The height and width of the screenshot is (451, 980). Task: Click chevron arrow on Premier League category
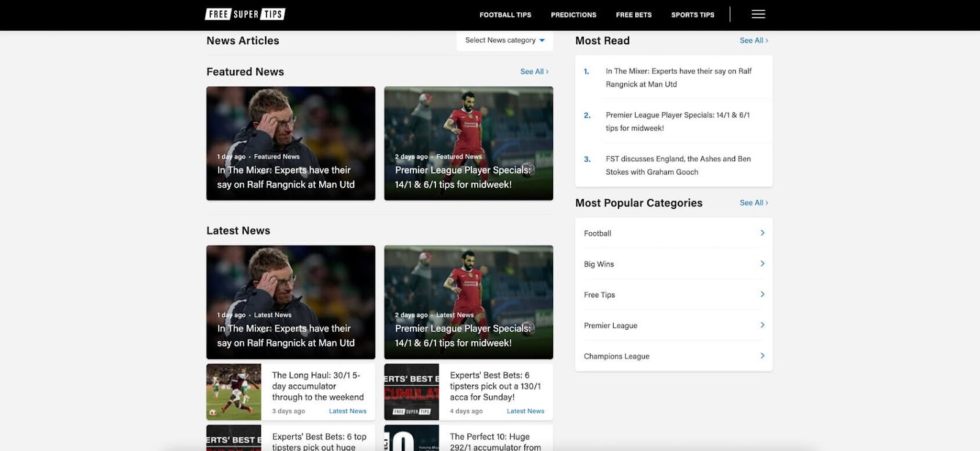[x=762, y=325]
